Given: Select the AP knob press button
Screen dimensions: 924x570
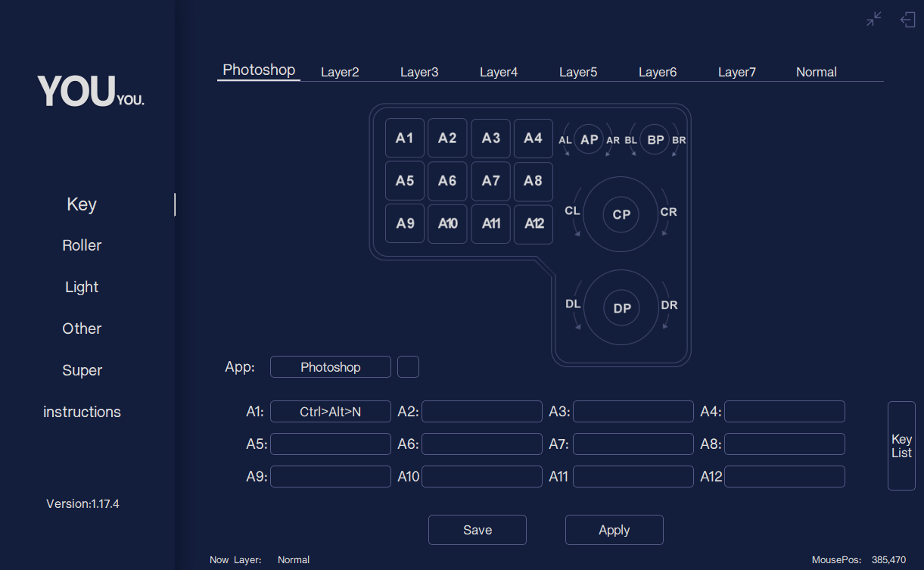Looking at the screenshot, I should [x=589, y=139].
